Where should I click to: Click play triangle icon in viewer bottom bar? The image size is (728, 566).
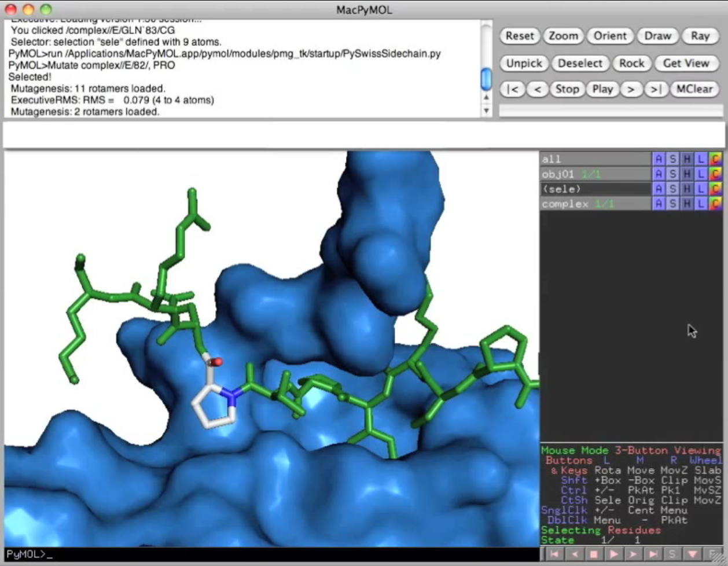click(613, 554)
